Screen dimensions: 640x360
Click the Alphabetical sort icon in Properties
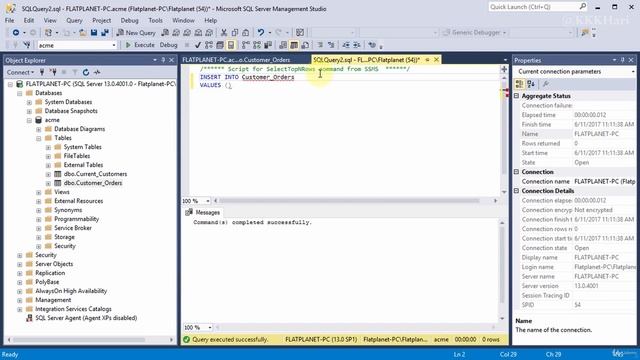(531, 84)
